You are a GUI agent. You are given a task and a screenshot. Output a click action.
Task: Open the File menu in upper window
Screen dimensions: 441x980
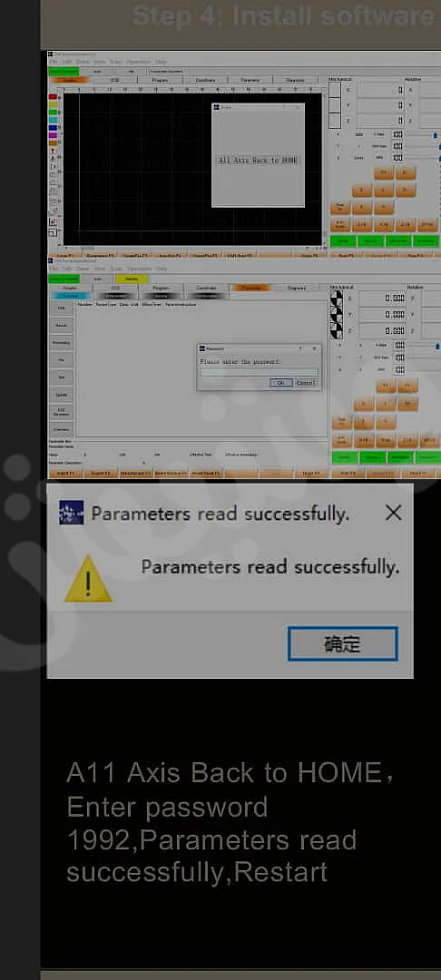point(54,62)
